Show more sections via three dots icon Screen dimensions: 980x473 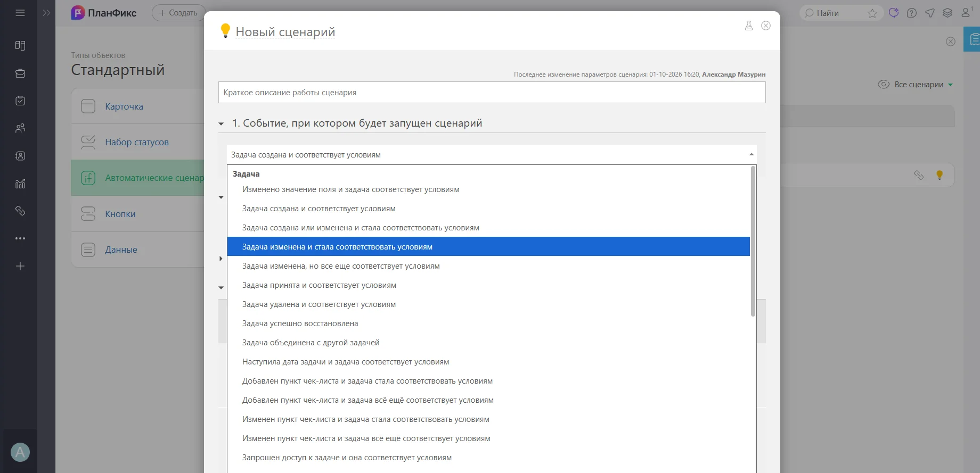[x=20, y=238]
